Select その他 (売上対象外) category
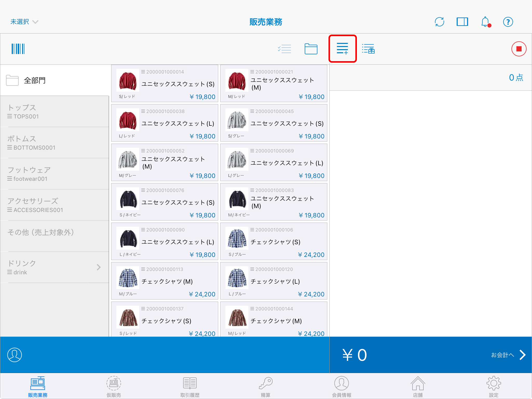The height and width of the screenshot is (399, 532). pos(55,236)
